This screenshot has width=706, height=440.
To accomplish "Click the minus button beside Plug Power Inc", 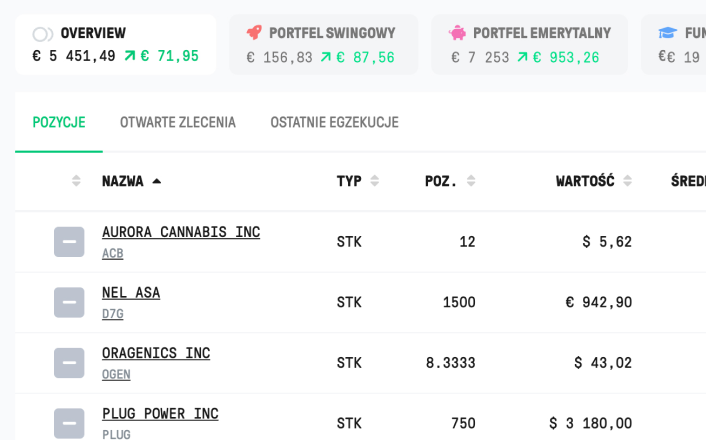I will (69, 423).
